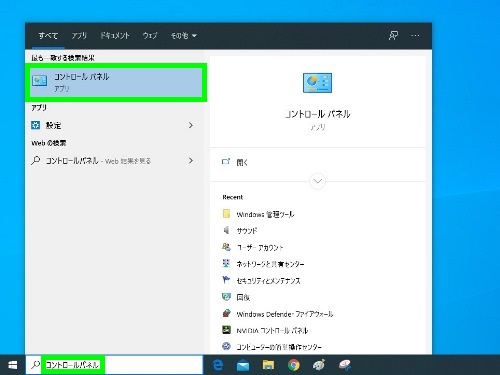Image resolution: width=500 pixels, height=375 pixels.
Task: Switch to the アプリ tab
Action: (79, 35)
